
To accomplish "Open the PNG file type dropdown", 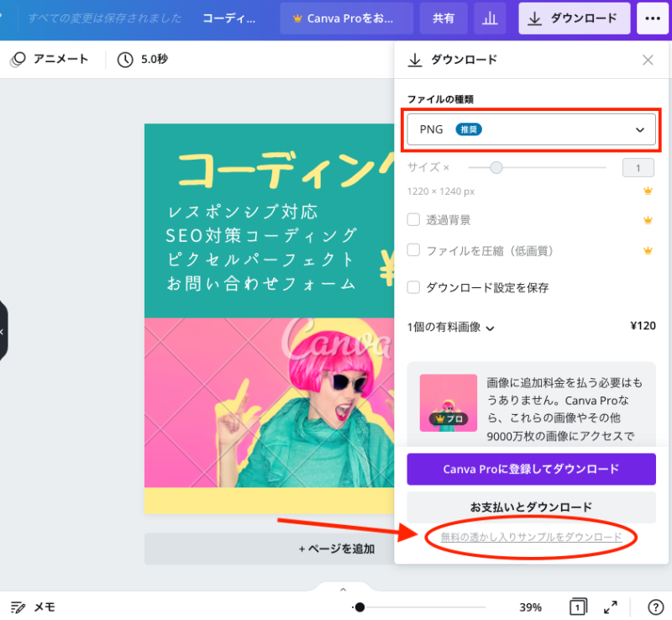I will pyautogui.click(x=531, y=129).
